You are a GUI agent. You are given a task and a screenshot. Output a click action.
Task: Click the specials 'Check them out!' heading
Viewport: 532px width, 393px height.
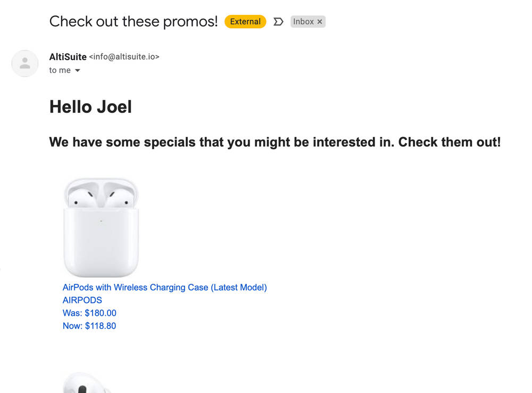pyautogui.click(x=275, y=142)
